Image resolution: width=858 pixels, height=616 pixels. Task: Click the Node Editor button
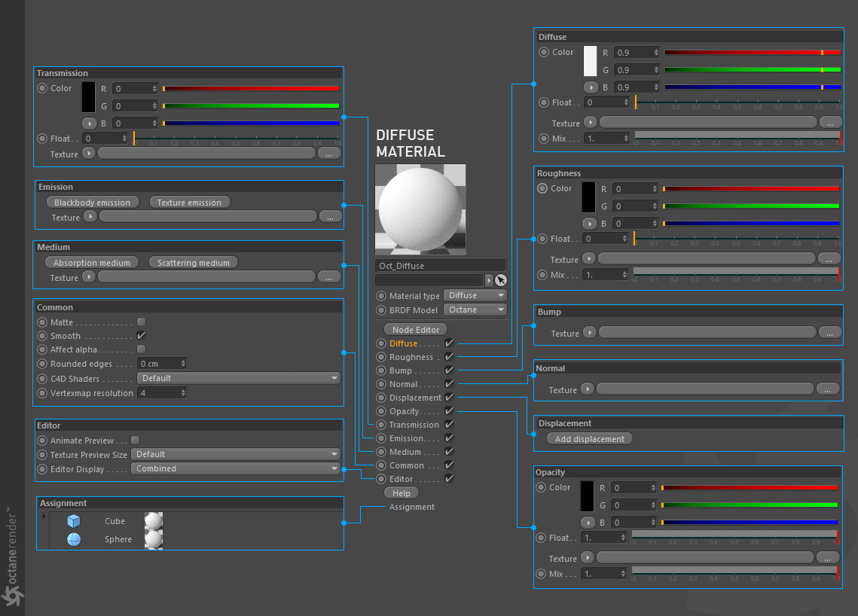point(416,329)
